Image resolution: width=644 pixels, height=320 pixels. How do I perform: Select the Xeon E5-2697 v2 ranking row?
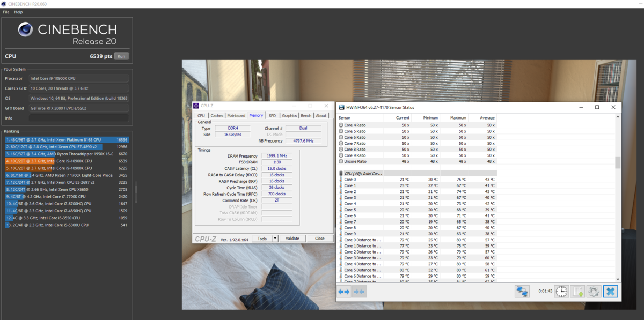[x=67, y=182]
